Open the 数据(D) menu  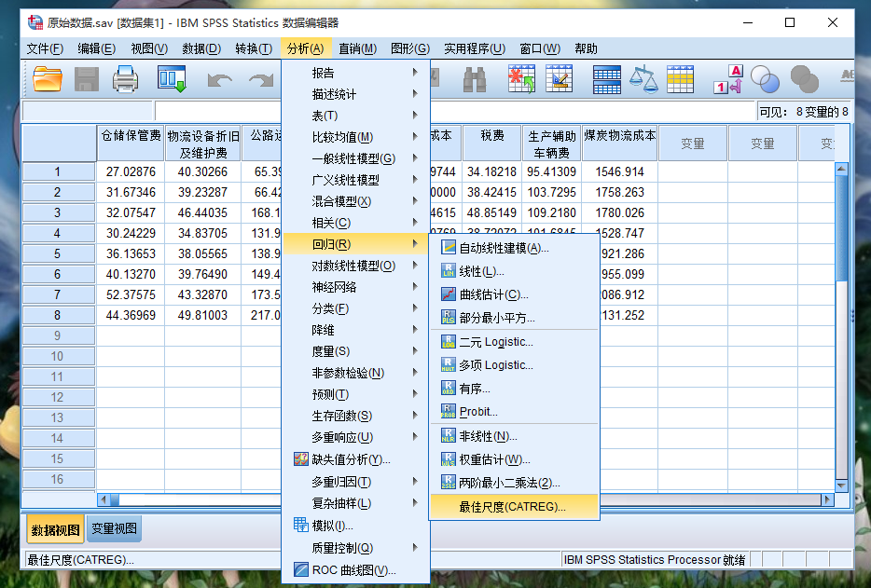pos(201,48)
